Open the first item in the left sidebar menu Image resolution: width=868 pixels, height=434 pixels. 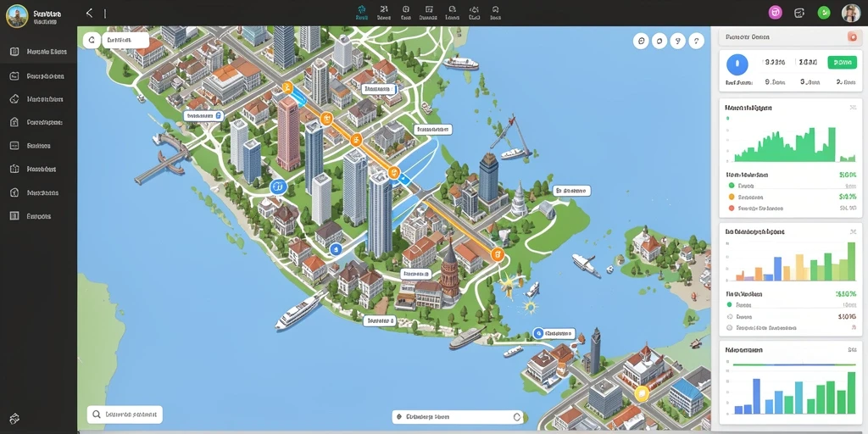pos(39,52)
